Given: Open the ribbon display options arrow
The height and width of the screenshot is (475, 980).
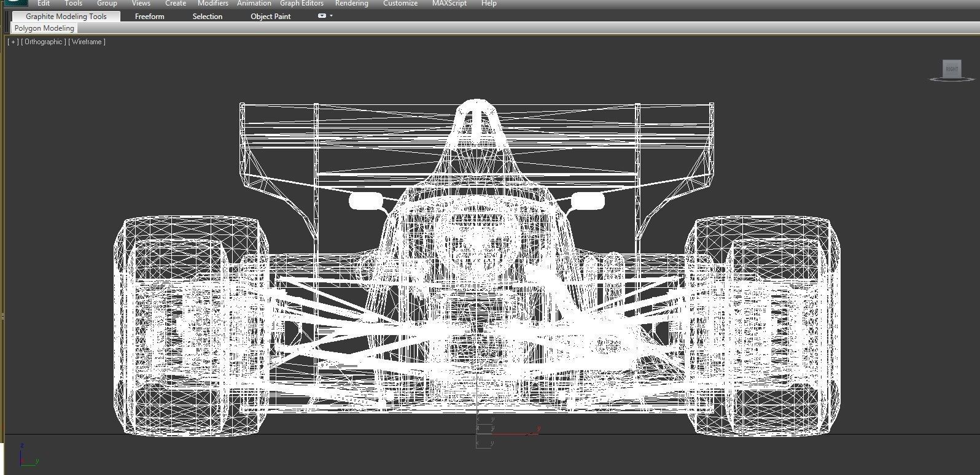Looking at the screenshot, I should (332, 16).
